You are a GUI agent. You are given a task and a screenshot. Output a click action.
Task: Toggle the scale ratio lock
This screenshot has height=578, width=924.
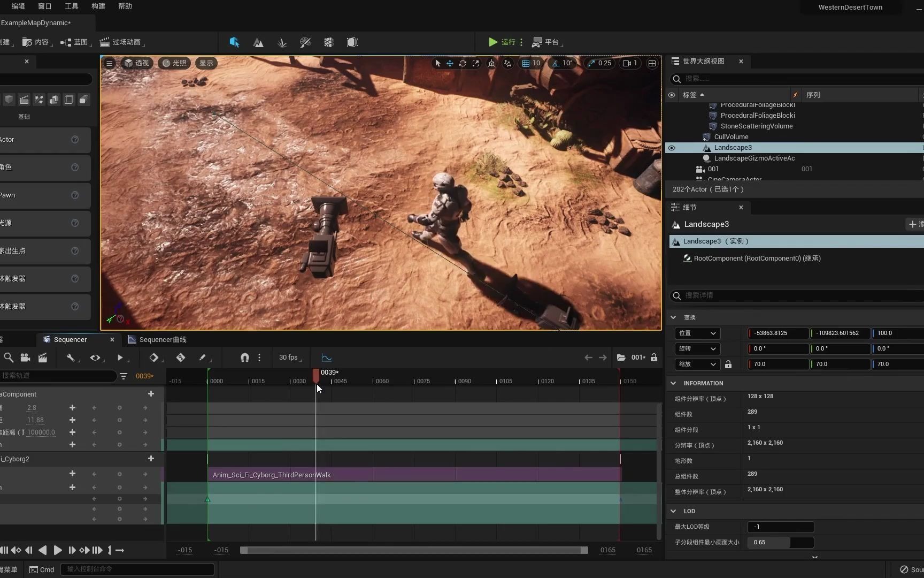(x=728, y=364)
